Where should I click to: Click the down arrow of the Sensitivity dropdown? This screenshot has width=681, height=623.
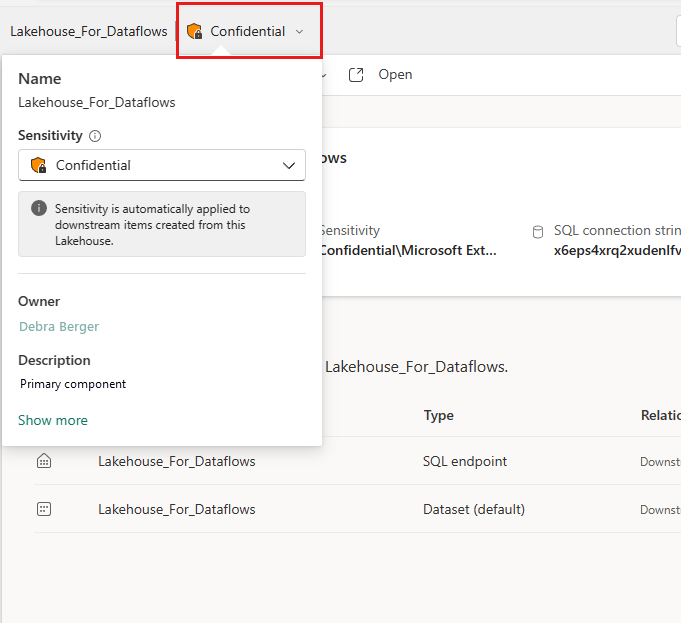click(289, 165)
